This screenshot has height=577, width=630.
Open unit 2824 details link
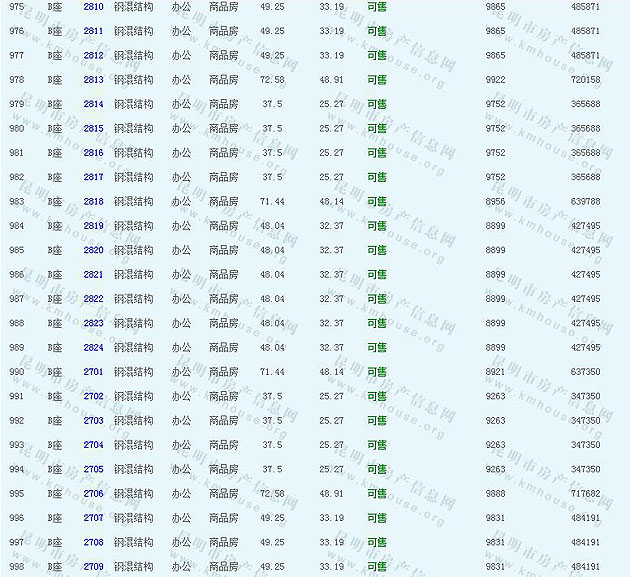93,348
